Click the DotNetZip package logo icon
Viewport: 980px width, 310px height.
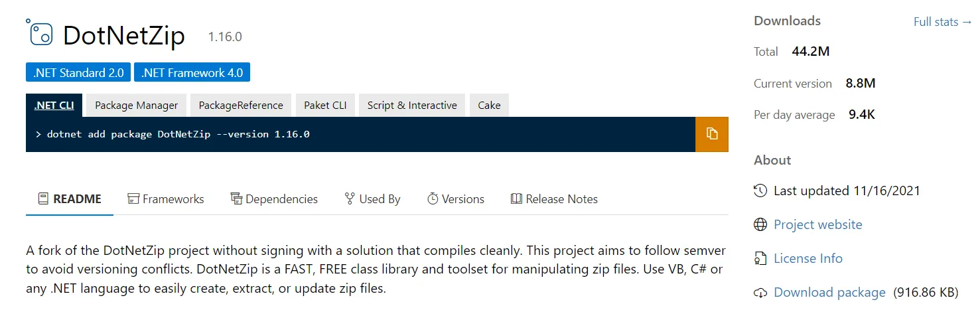point(39,33)
